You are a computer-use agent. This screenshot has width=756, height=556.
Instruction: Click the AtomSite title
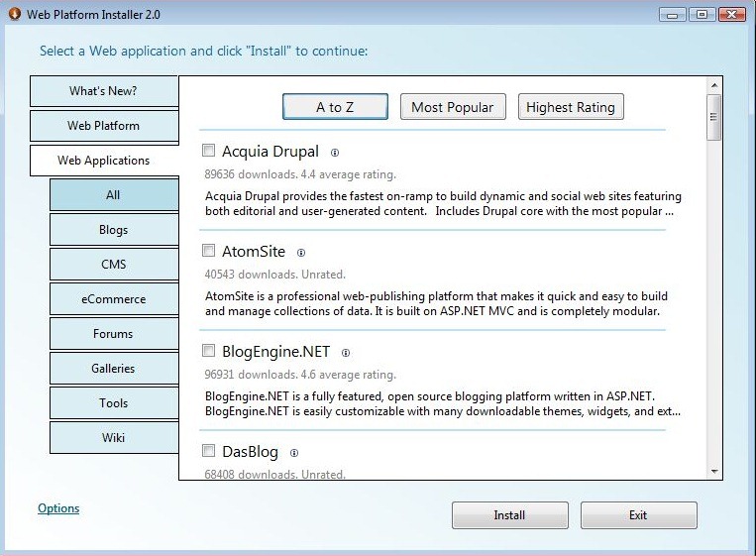254,251
